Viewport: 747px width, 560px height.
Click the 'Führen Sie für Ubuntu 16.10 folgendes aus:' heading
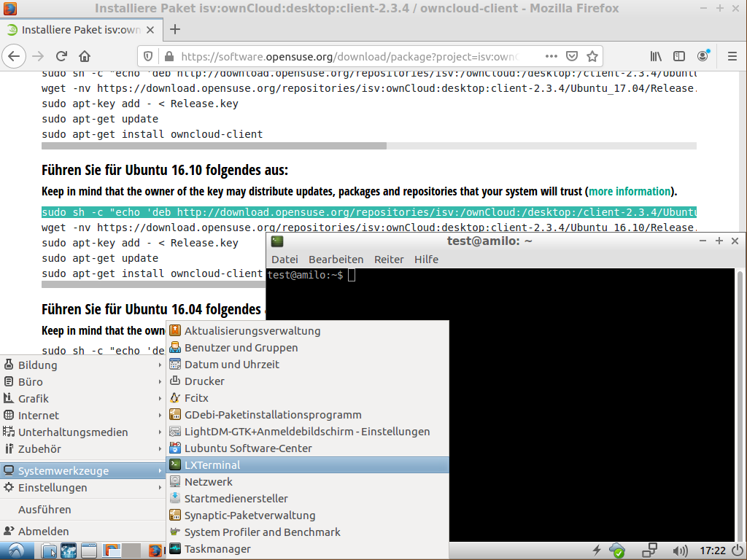165,170
